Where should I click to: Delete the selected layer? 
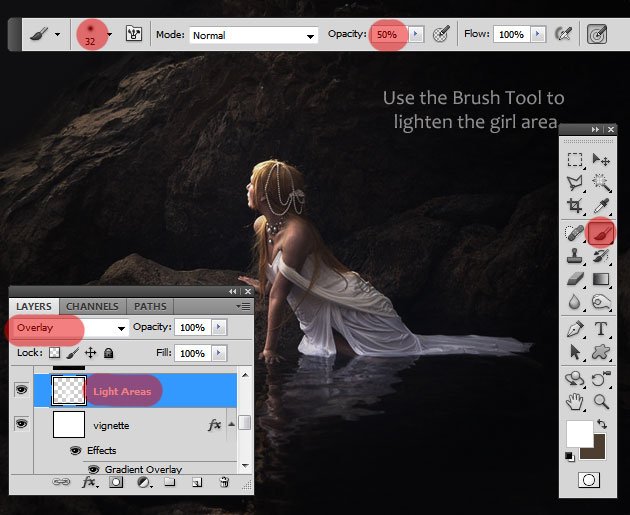[x=224, y=482]
